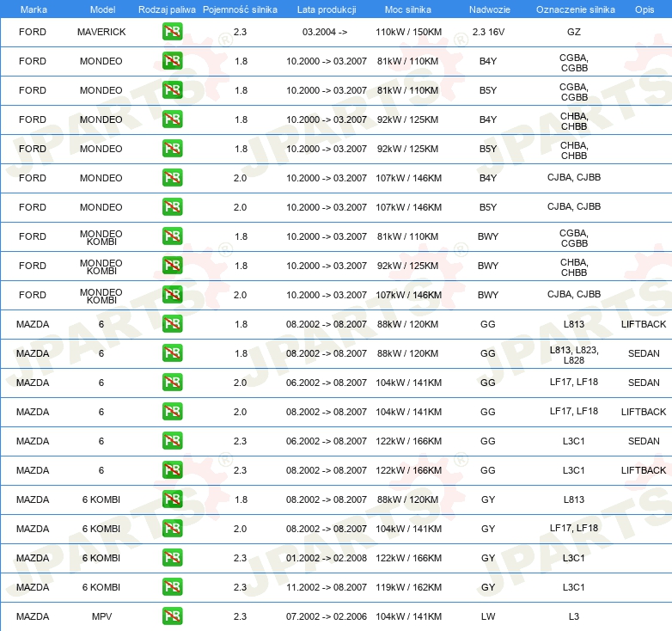Click the MAVERICK model cell

pyautogui.click(x=101, y=32)
